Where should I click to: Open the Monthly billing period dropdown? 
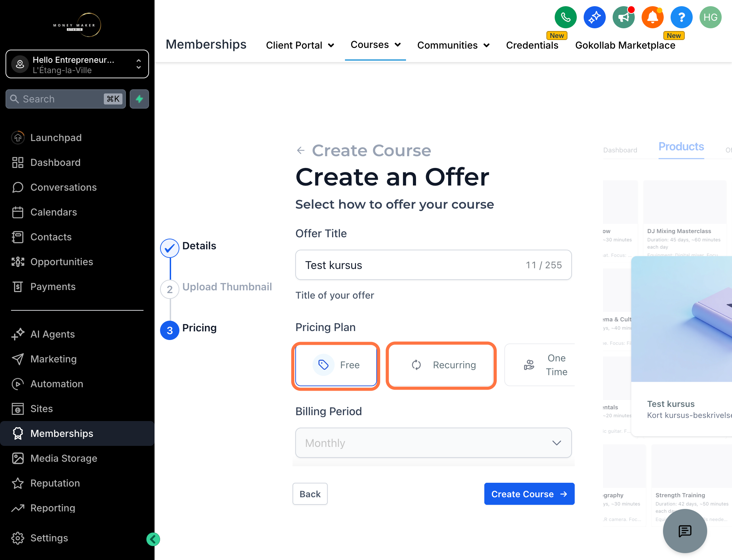pyautogui.click(x=434, y=443)
